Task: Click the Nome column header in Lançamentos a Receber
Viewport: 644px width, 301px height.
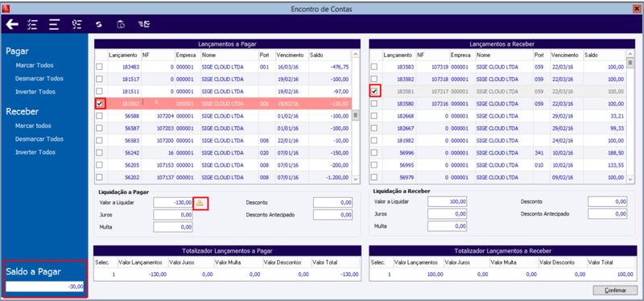Action: (483, 55)
